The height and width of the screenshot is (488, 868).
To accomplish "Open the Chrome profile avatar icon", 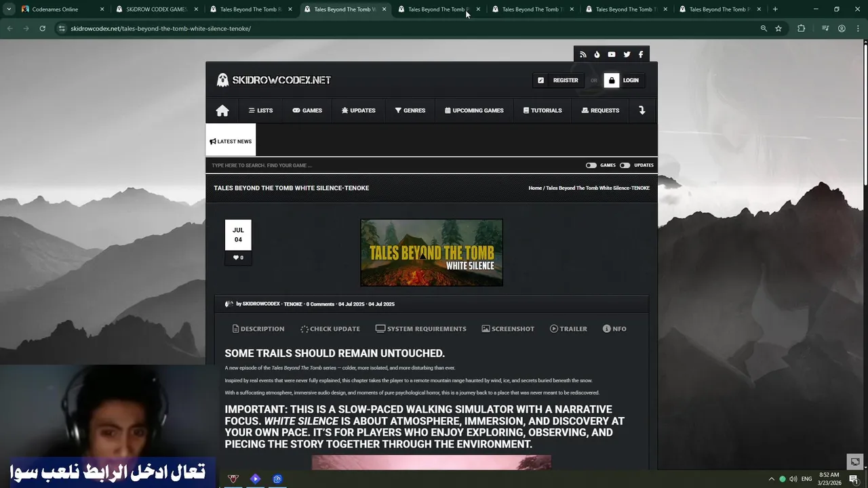I will click(x=842, y=28).
